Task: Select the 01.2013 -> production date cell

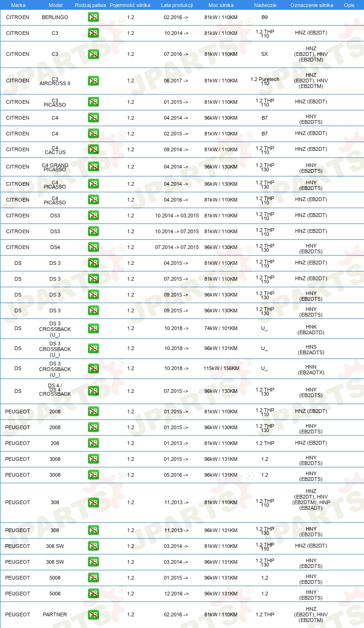Action: [176, 444]
